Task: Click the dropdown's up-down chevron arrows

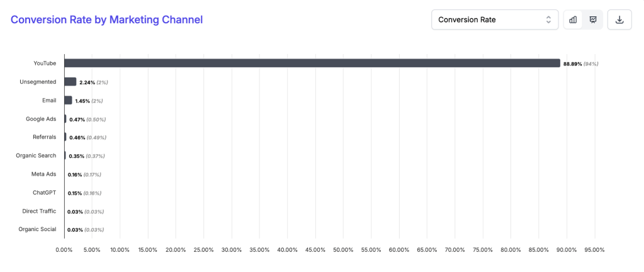Action: pyautogui.click(x=548, y=20)
